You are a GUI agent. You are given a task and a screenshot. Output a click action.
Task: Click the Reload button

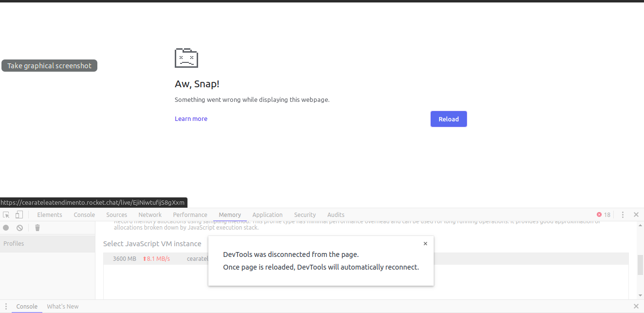[448, 119]
